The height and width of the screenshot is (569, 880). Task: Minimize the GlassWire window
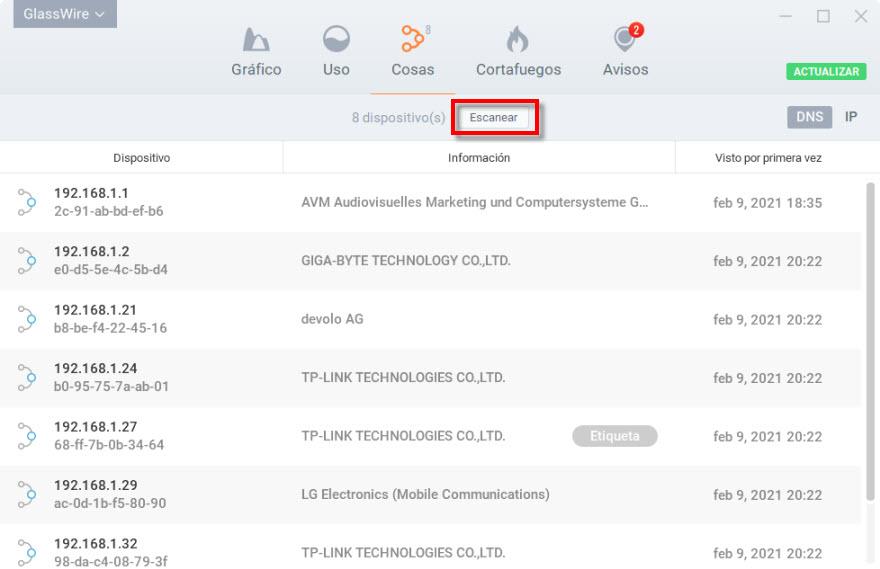pyautogui.click(x=785, y=16)
